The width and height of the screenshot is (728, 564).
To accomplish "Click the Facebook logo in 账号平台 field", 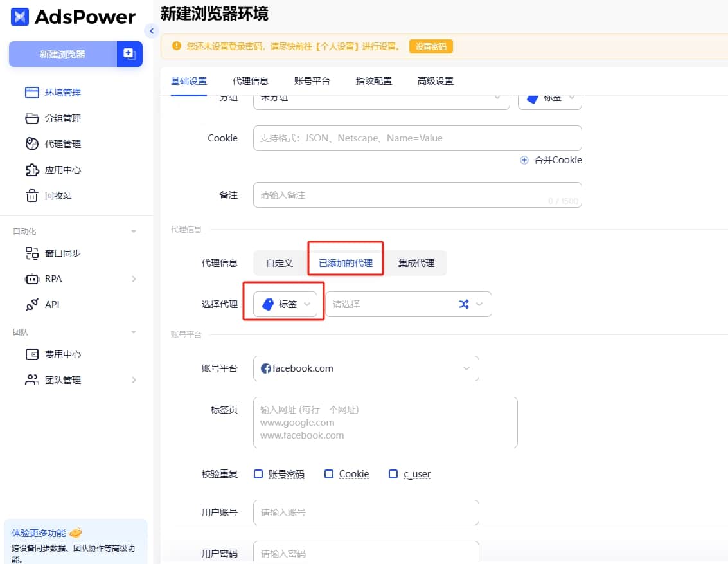I will click(265, 368).
